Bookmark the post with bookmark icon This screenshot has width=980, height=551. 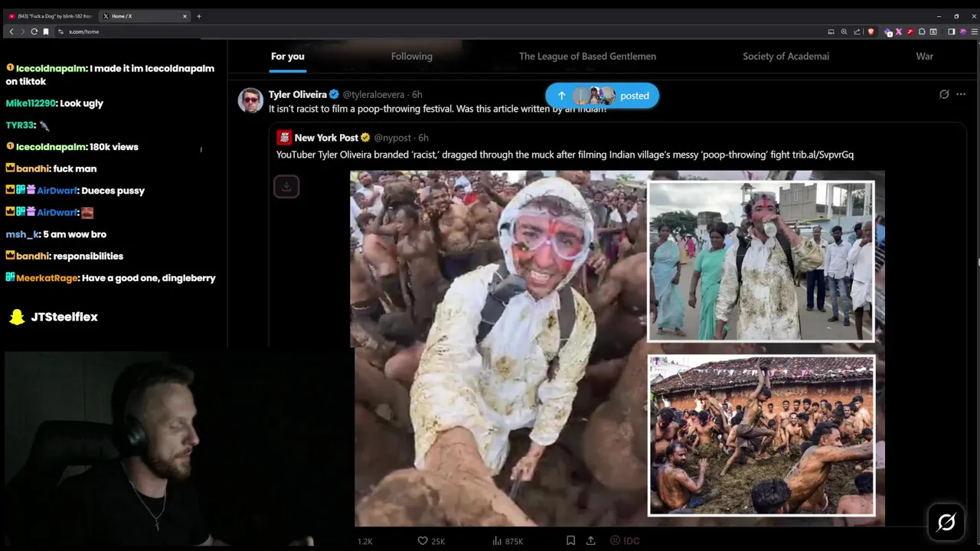(570, 540)
